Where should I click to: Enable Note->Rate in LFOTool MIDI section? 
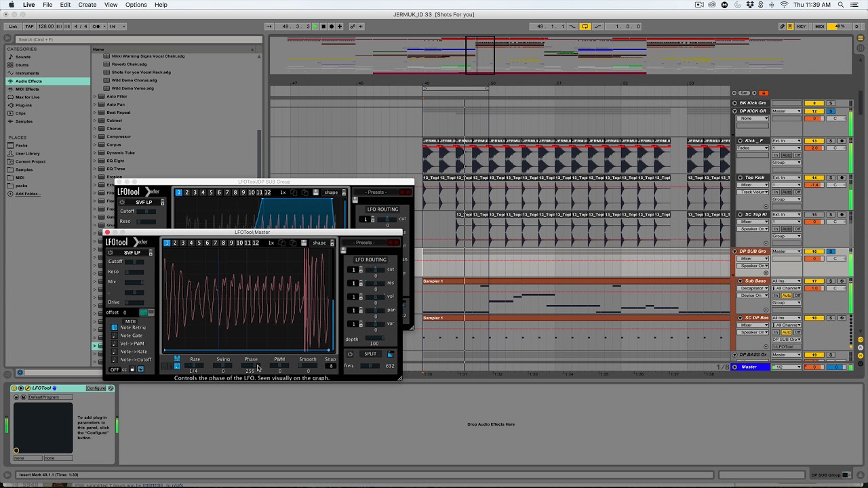pyautogui.click(x=114, y=352)
